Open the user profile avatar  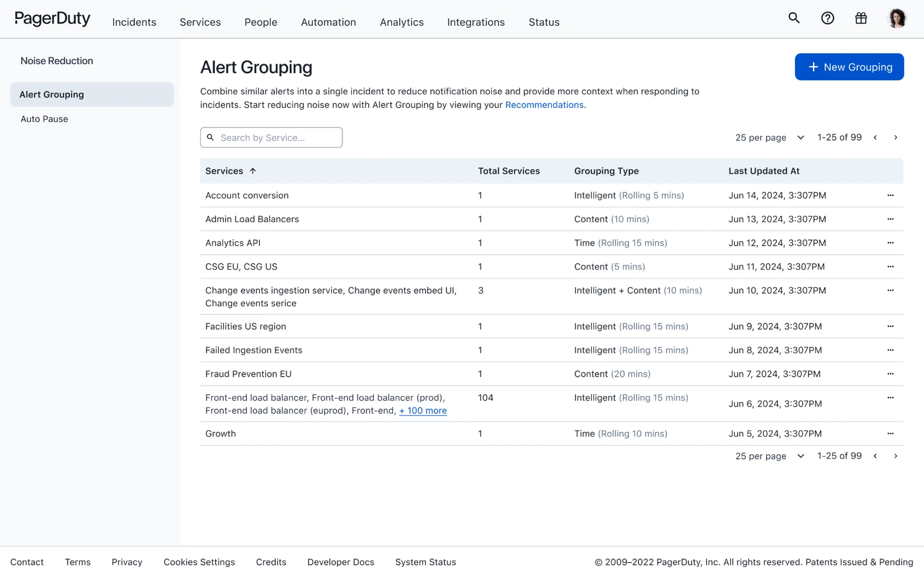click(896, 19)
